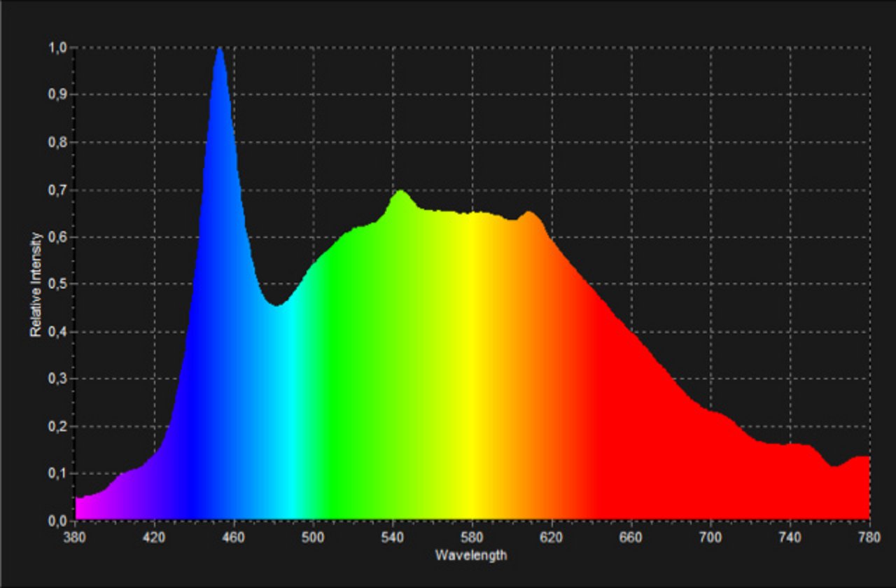Select the 700 wavelength axis label

pyautogui.click(x=711, y=537)
